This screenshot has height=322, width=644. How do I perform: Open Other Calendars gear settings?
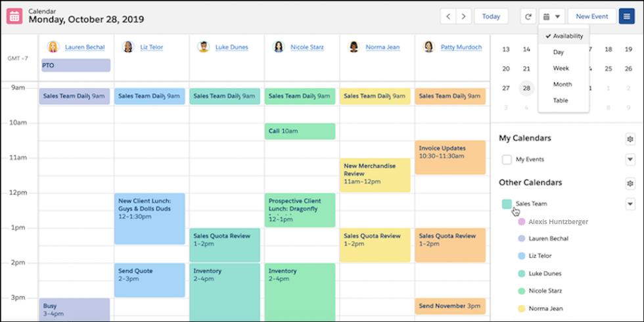click(630, 183)
